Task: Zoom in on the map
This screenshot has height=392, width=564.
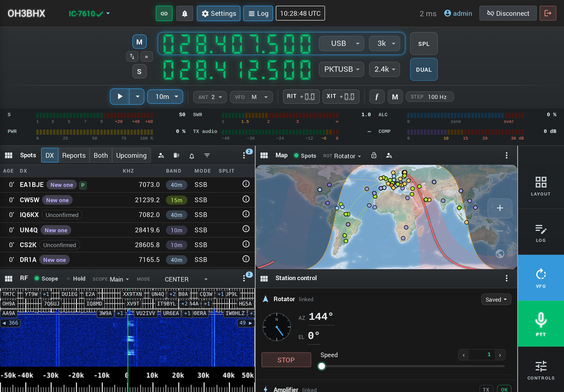Action: coord(500,208)
